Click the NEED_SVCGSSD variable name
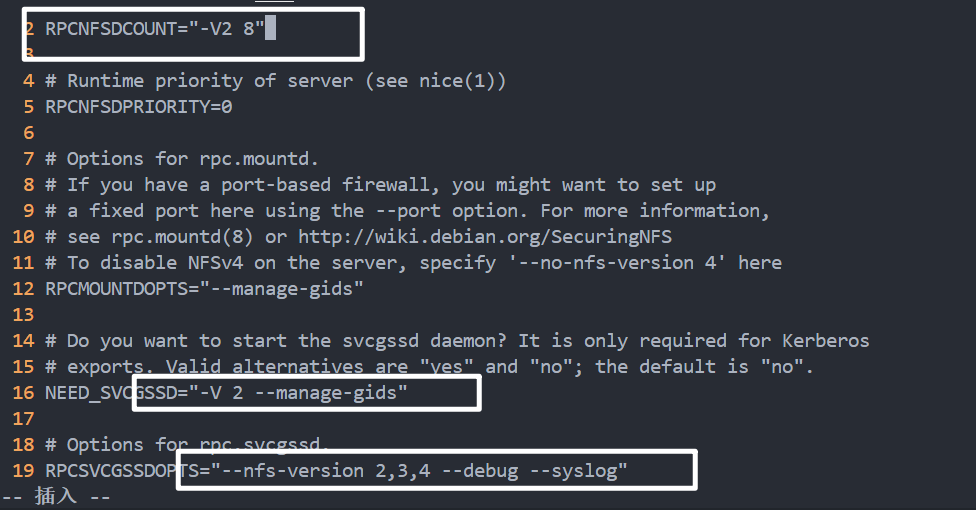The image size is (976, 510). (110, 393)
